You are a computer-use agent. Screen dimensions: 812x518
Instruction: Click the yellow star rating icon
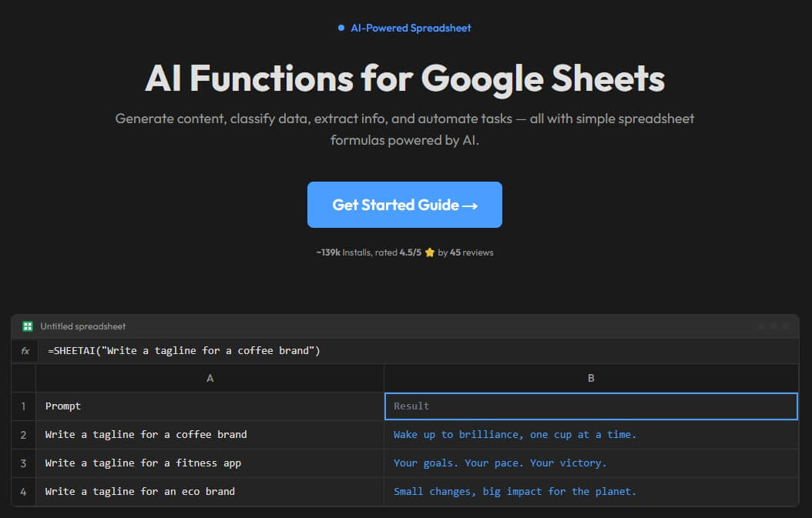point(429,252)
